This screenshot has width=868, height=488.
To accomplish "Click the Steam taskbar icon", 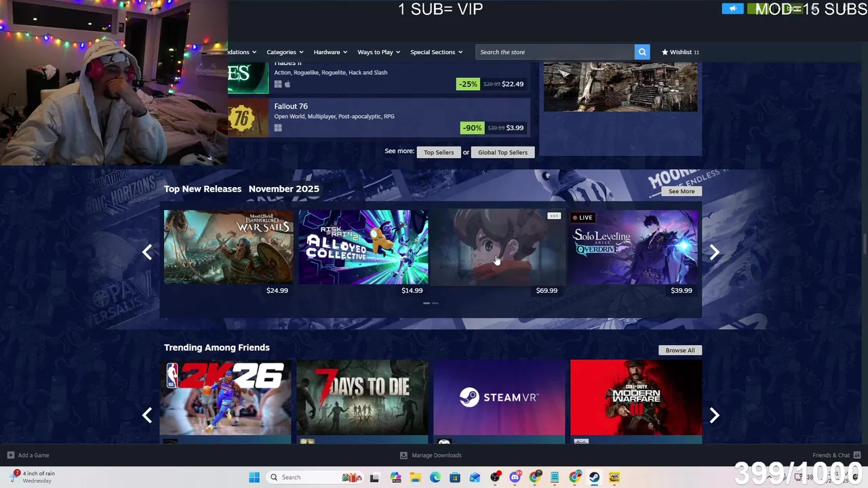I will 595,477.
